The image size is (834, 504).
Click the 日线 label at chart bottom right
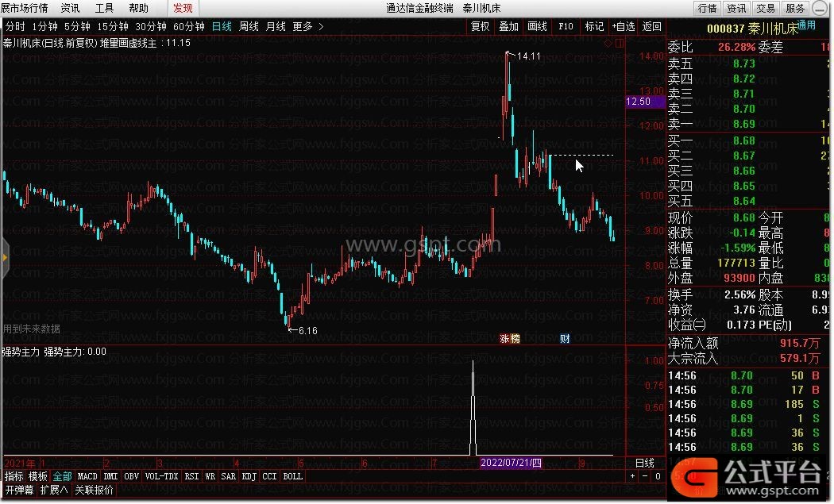coord(645,463)
